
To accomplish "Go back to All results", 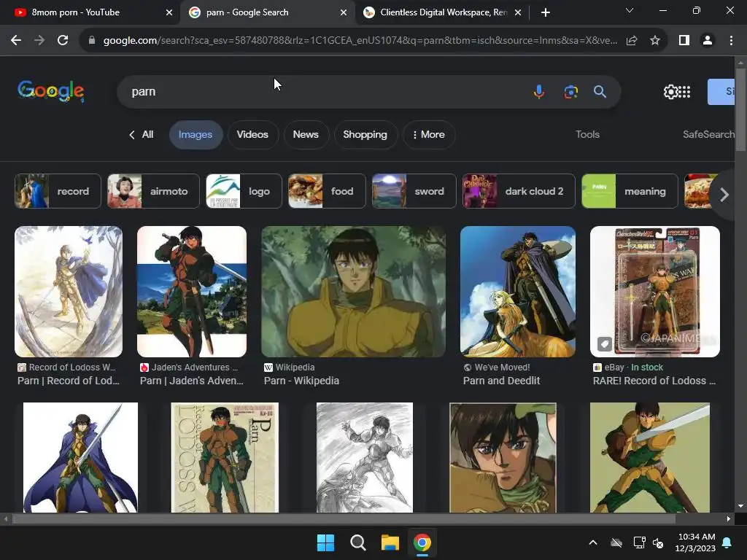I will click(142, 135).
